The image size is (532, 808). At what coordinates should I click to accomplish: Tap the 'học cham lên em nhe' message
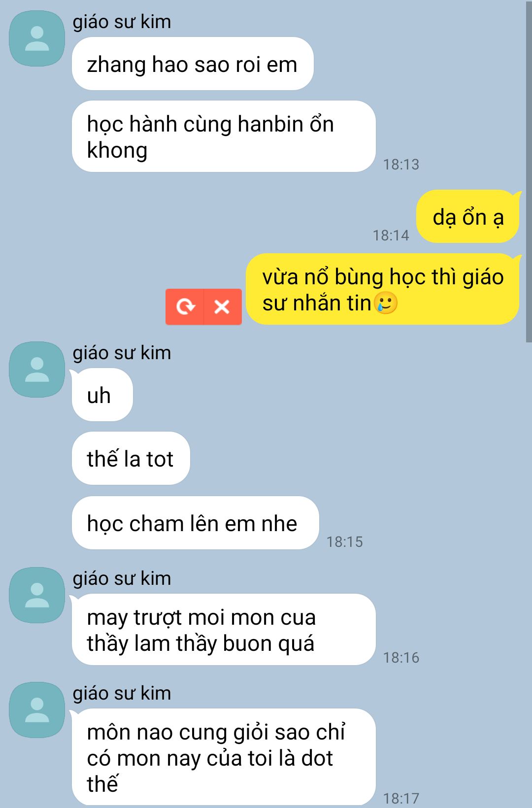click(196, 523)
